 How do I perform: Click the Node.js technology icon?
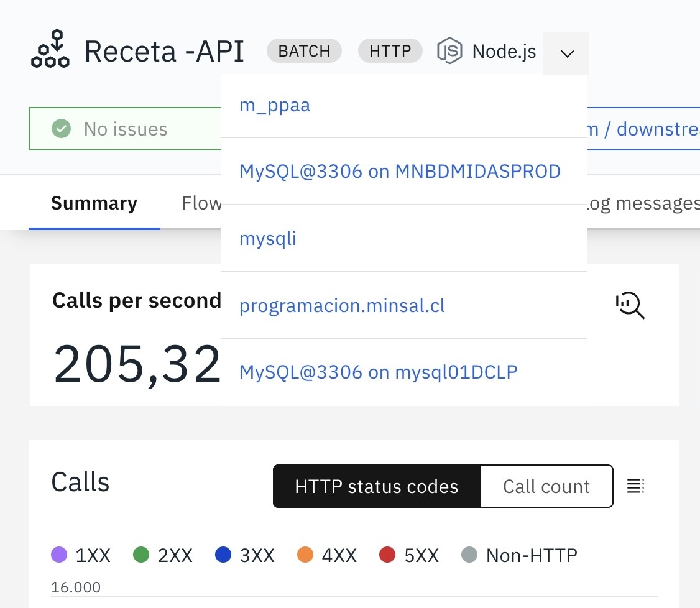pyautogui.click(x=449, y=51)
